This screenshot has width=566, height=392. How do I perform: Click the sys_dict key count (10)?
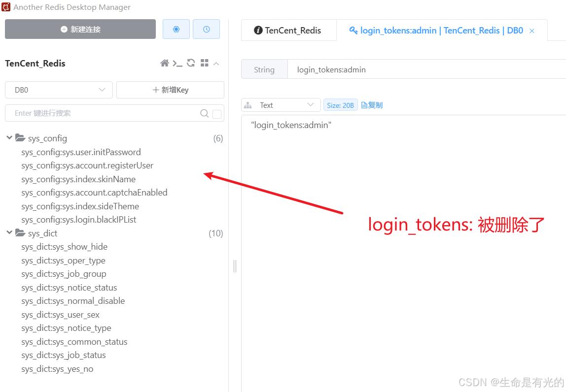pos(216,233)
